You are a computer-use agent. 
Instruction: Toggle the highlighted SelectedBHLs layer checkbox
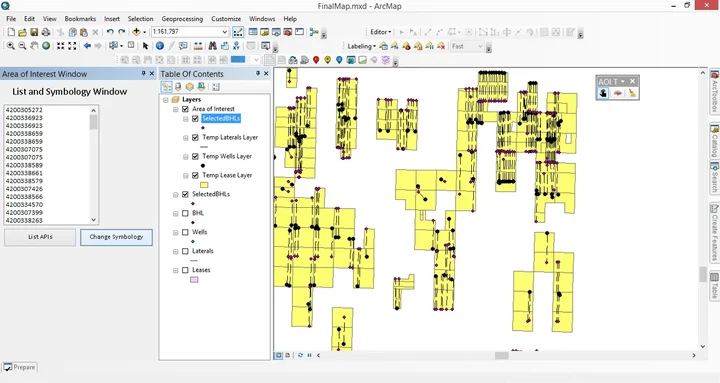195,118
